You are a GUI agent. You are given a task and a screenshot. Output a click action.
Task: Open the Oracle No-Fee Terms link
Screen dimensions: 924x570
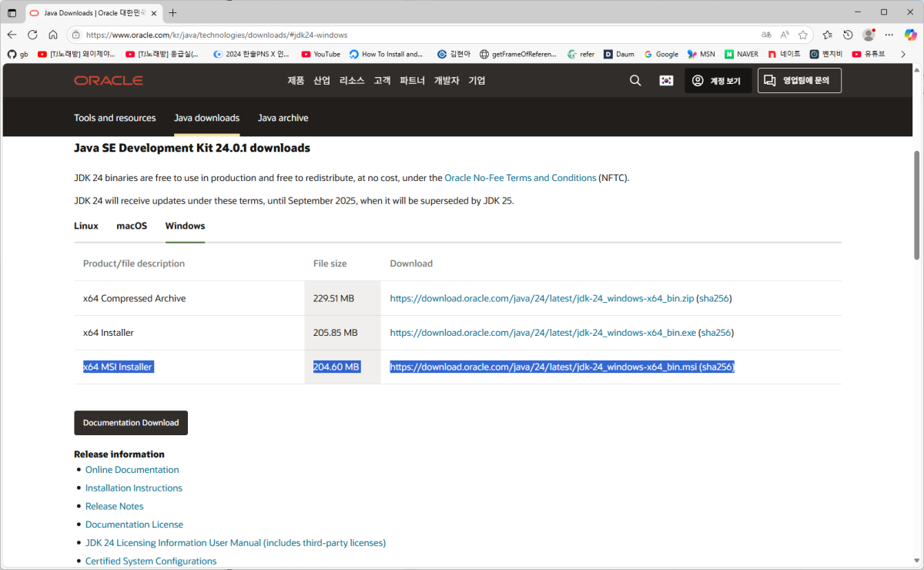pos(521,178)
